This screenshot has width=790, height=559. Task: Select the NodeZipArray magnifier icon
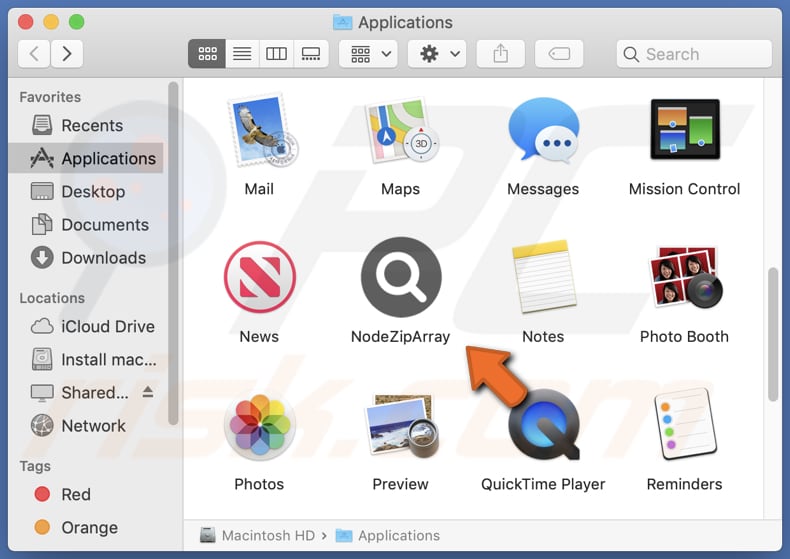pos(401,277)
